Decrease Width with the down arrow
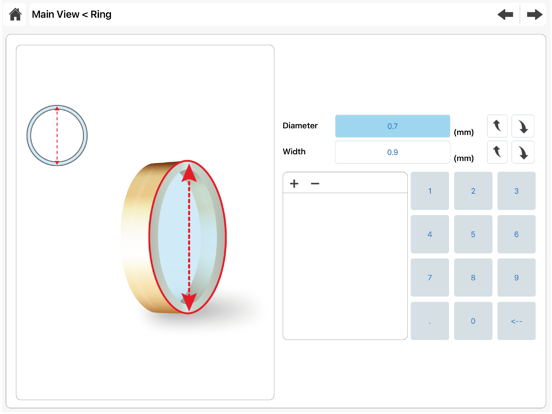 coord(523,152)
